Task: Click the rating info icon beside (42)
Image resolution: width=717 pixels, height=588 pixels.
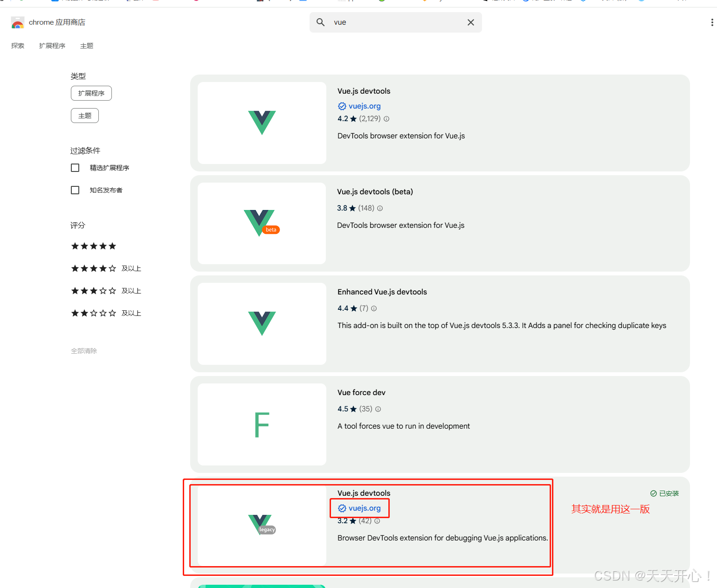Action: click(x=377, y=521)
